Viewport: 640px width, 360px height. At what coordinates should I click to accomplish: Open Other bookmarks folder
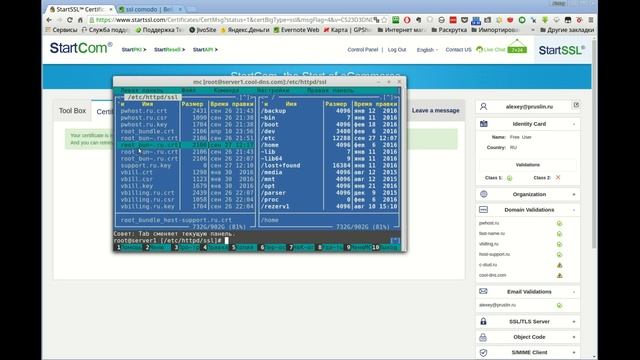pyautogui.click(x=567, y=30)
